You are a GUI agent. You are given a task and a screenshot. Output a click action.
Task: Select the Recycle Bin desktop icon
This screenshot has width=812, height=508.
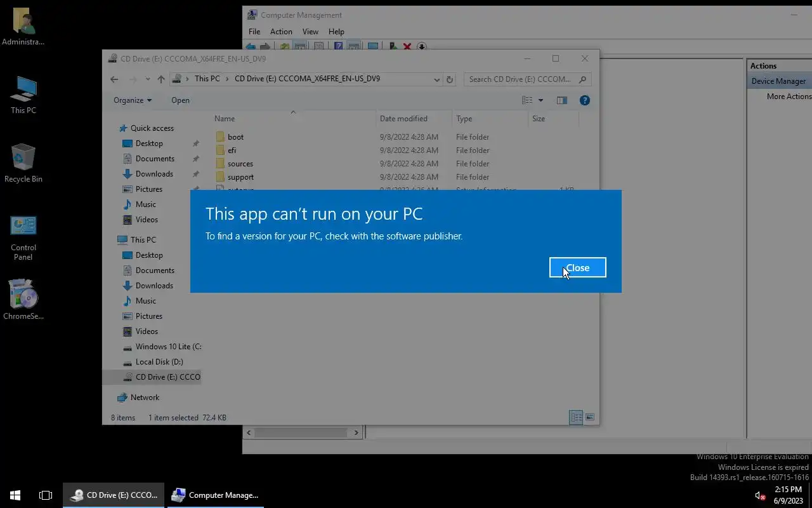(x=23, y=163)
